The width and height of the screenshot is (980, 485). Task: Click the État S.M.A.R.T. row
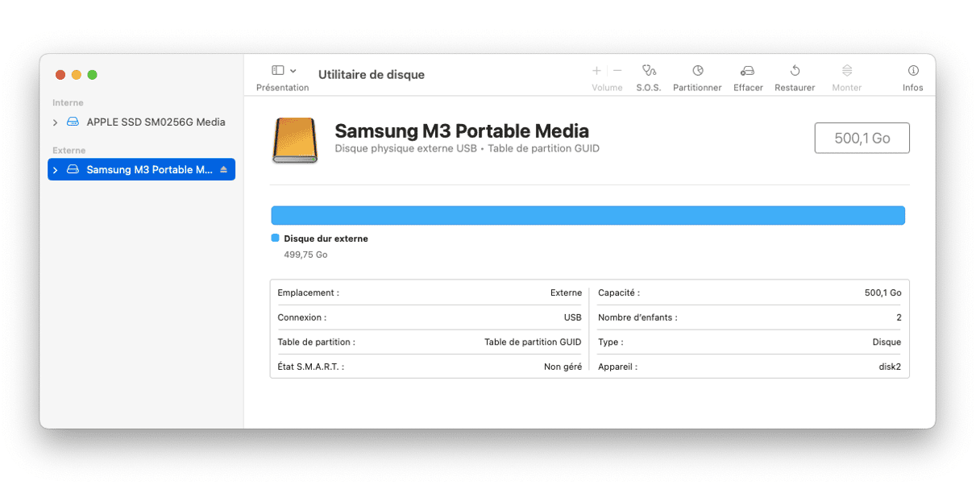tap(429, 367)
